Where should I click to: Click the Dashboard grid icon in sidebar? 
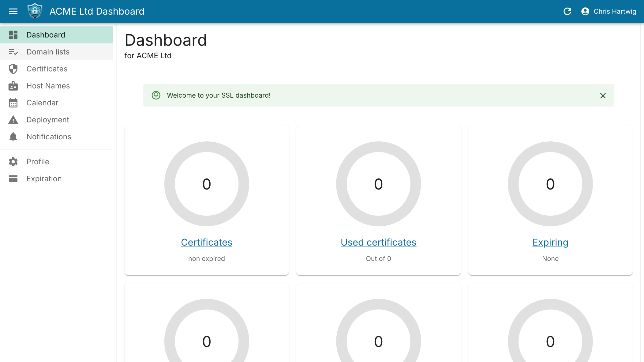coord(13,35)
